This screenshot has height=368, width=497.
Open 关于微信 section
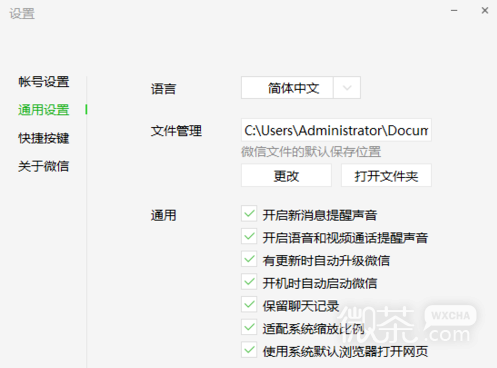point(44,166)
